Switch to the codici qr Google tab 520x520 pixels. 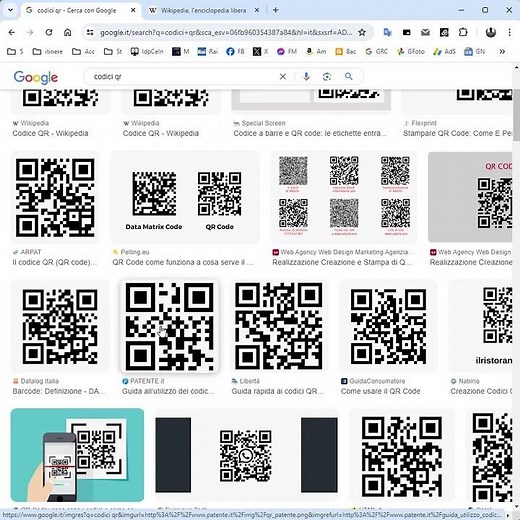pyautogui.click(x=81, y=10)
